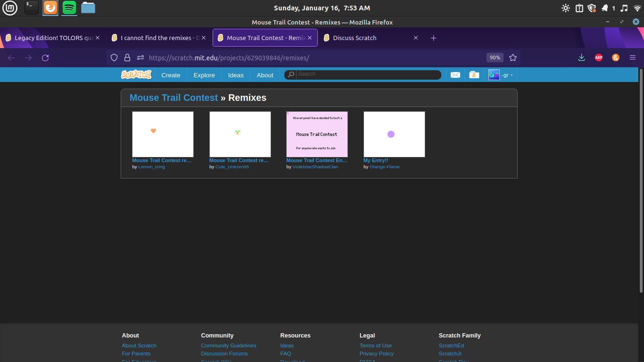This screenshot has width=644, height=362.
Task: Reload the current page
Action: [x=45, y=58]
